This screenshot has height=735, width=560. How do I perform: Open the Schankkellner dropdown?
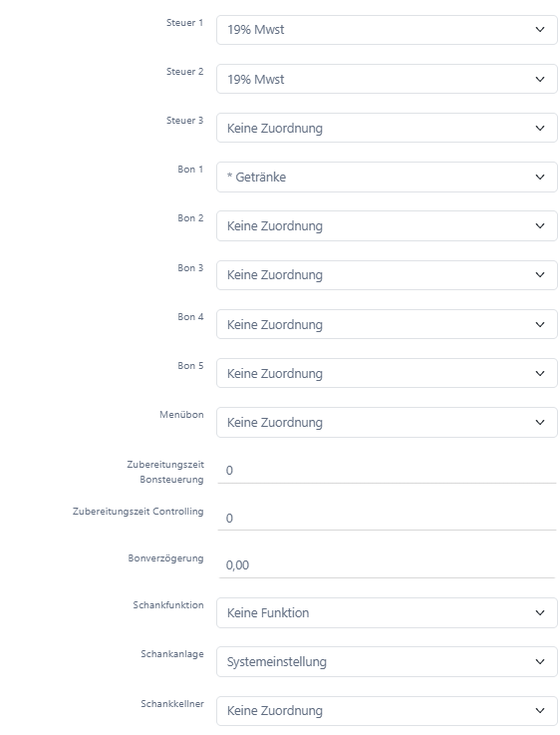[387, 711]
